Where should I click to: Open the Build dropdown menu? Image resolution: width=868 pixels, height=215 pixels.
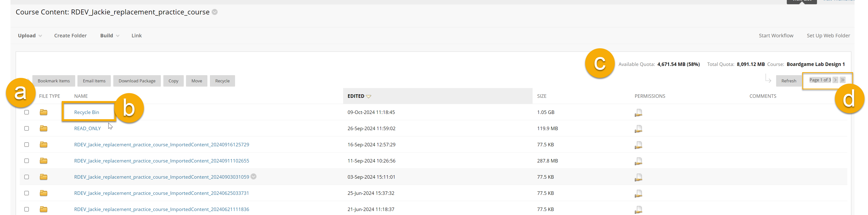coord(110,35)
